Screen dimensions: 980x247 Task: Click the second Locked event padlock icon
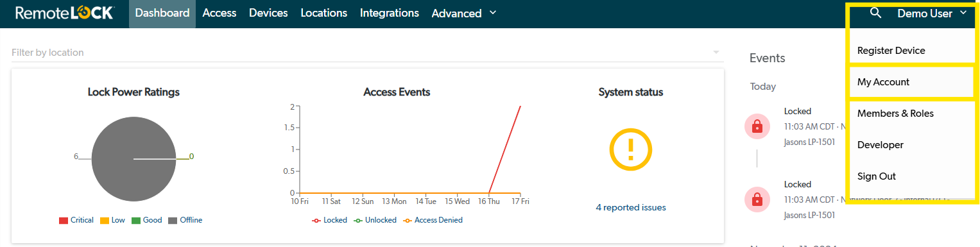click(x=757, y=199)
